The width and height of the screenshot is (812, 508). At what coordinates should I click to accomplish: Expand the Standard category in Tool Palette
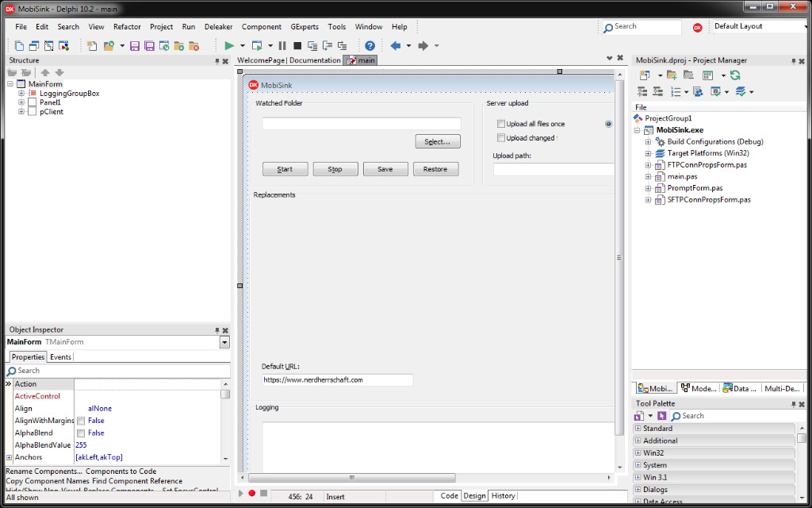pyautogui.click(x=638, y=429)
